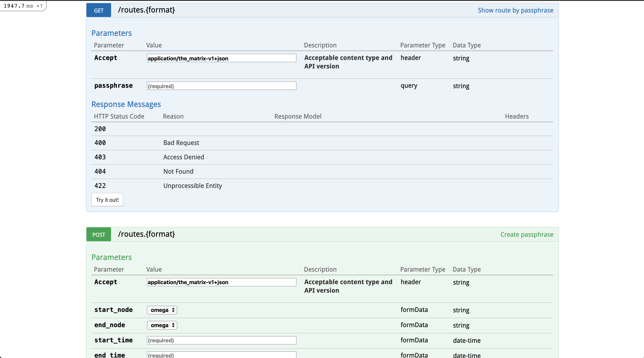Click the Create passphrase link
The width and height of the screenshot is (644, 358).
(527, 234)
